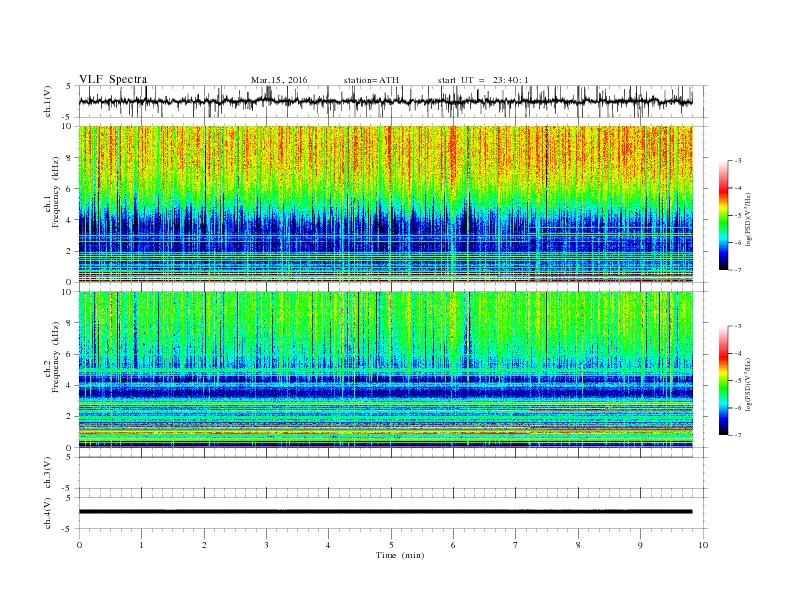Click the empty ch.3 voltage panel
This screenshot has width=792, height=612.
pyautogui.click(x=393, y=473)
